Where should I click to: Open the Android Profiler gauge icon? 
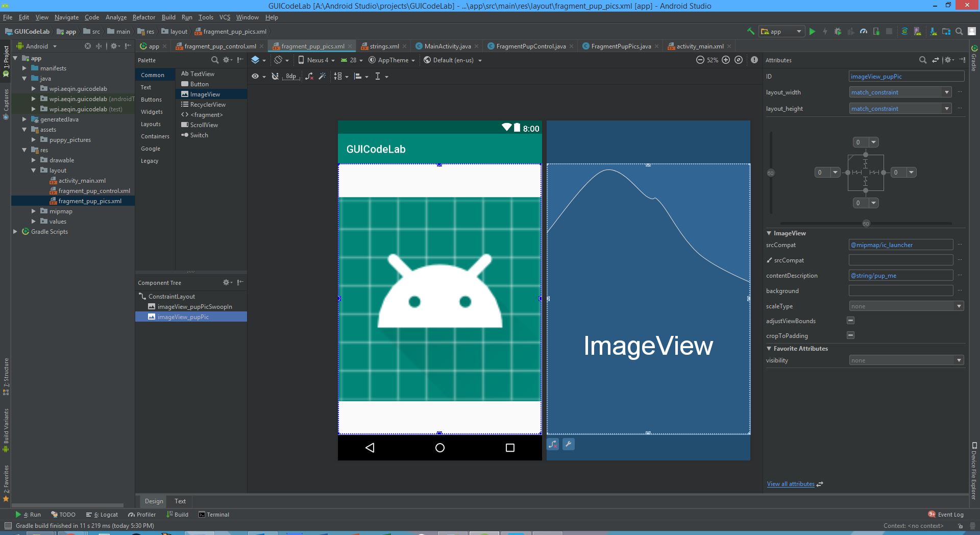click(x=863, y=31)
